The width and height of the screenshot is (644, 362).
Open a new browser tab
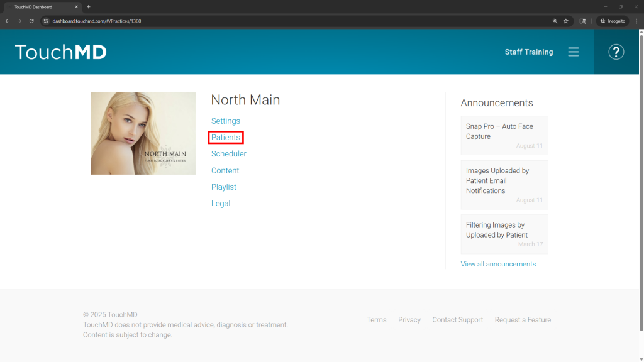tap(88, 6)
